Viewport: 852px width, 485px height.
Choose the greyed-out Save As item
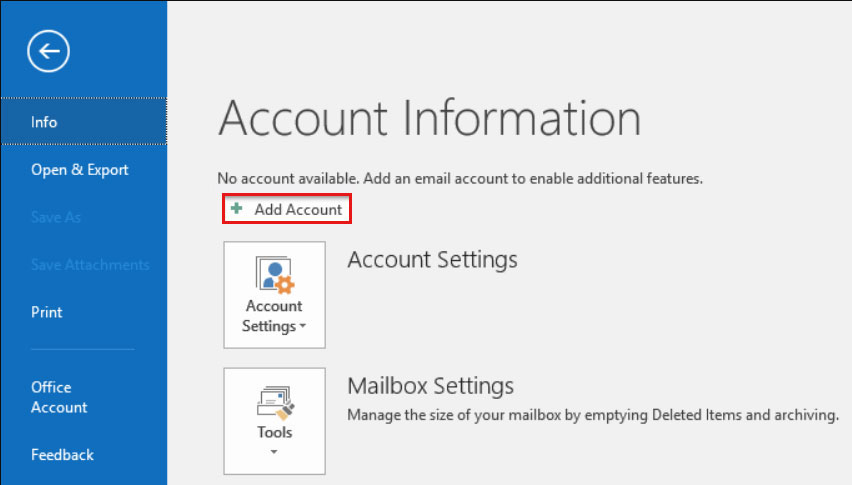pyautogui.click(x=56, y=217)
